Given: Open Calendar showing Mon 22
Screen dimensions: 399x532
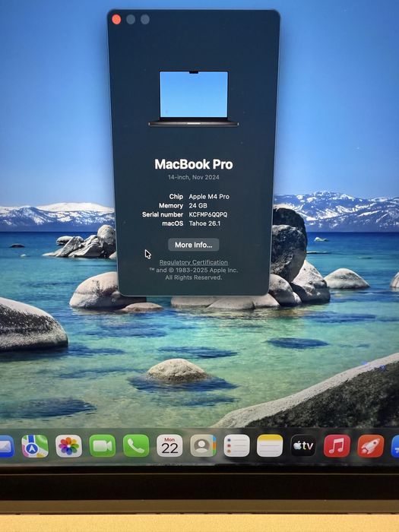Looking at the screenshot, I should [169, 446].
